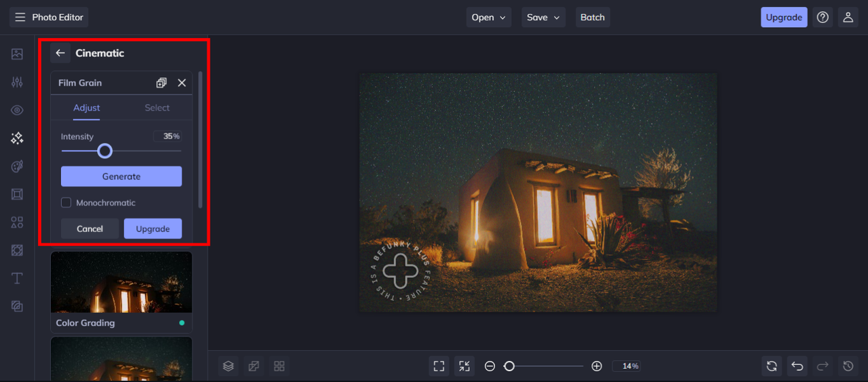Click the fit to screen icon
868x382 pixels.
pos(439,366)
